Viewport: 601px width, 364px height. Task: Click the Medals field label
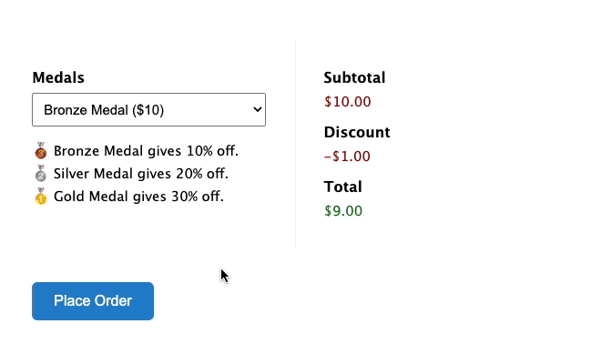(58, 77)
